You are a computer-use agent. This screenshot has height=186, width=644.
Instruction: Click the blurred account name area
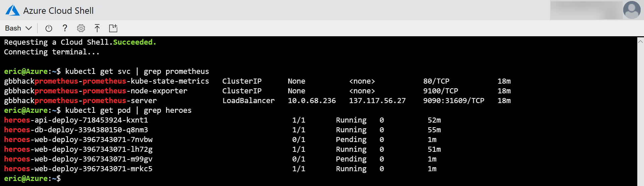586,10
